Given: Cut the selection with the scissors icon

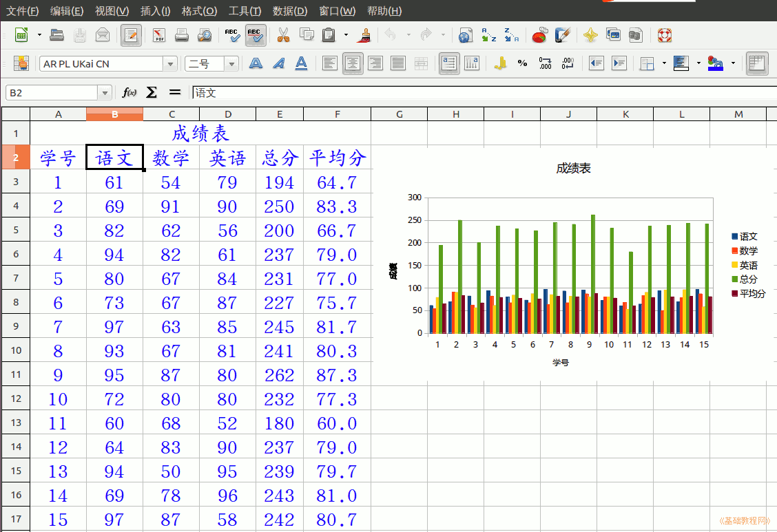Looking at the screenshot, I should tap(283, 35).
